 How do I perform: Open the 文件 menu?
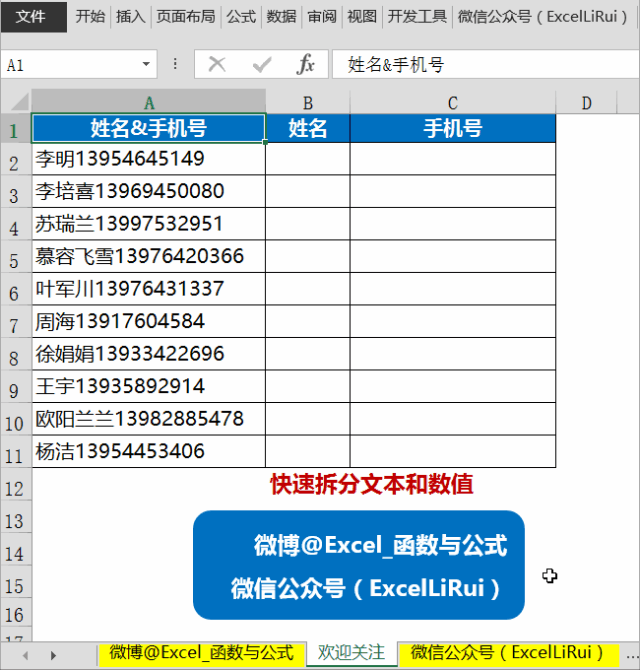(34, 17)
